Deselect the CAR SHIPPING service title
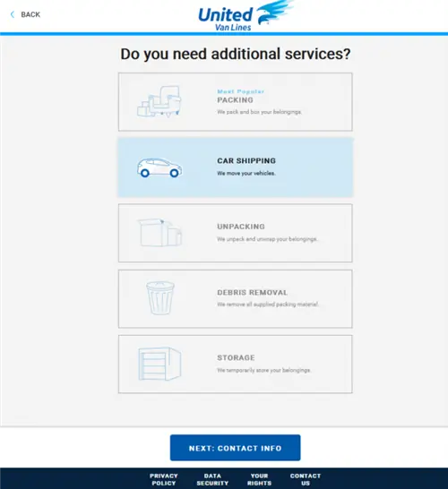The height and width of the screenshot is (489, 448). pos(246,160)
